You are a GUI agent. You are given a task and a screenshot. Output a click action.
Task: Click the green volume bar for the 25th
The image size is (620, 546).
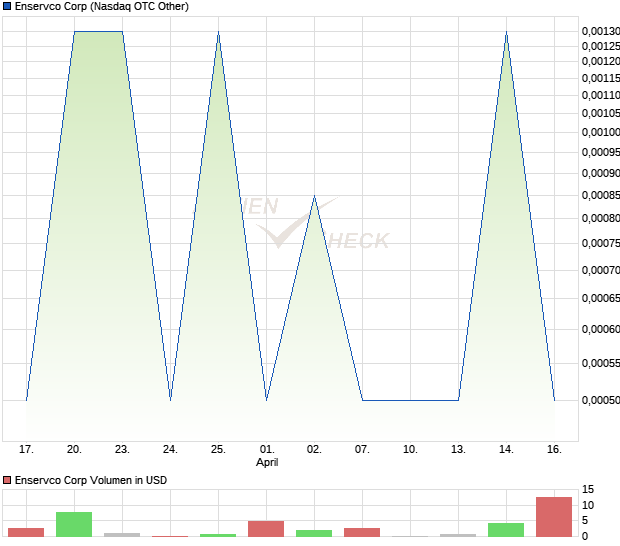218,535
